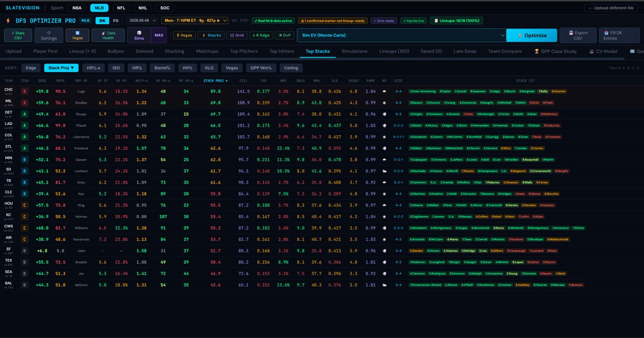Toggle MAX sims mode
Viewport: 644px width, 338px height.
click(159, 35)
